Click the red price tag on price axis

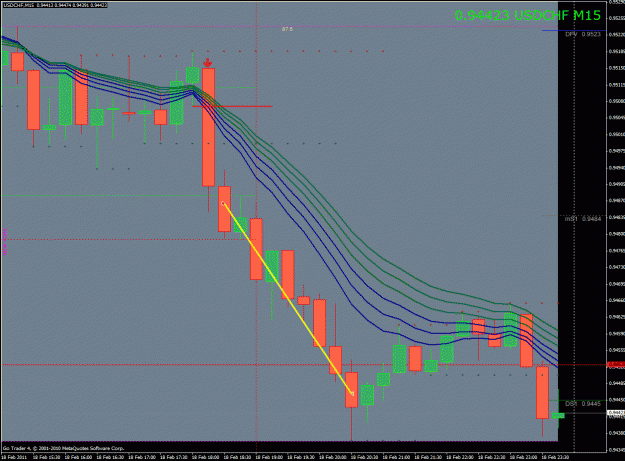point(616,365)
